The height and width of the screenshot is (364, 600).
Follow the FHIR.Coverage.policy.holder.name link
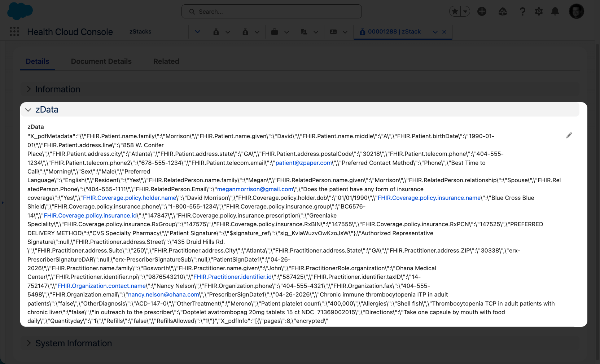coord(130,198)
